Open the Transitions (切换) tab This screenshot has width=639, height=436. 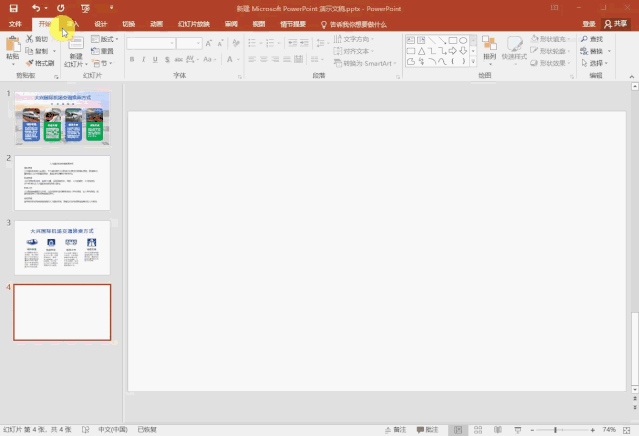coord(129,24)
